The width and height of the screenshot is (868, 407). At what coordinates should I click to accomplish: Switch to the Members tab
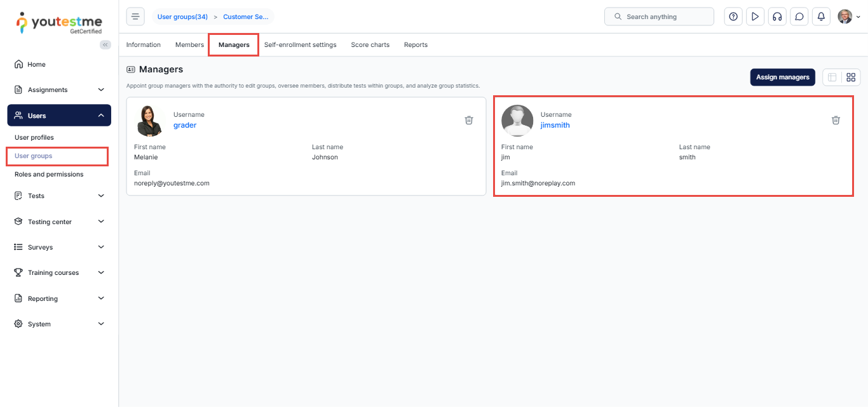coord(189,44)
